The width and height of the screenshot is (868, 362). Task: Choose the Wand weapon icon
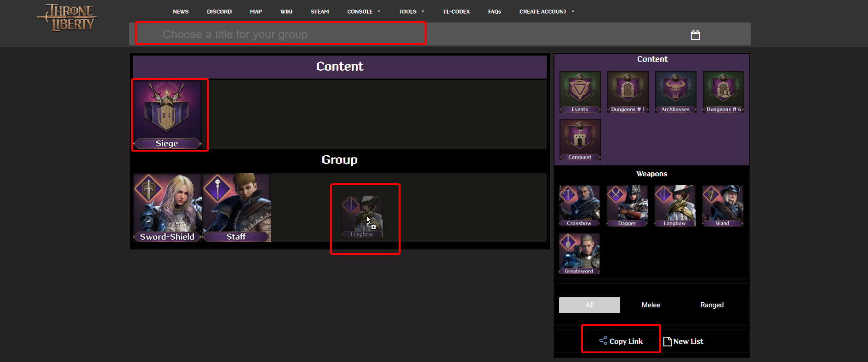coord(723,206)
